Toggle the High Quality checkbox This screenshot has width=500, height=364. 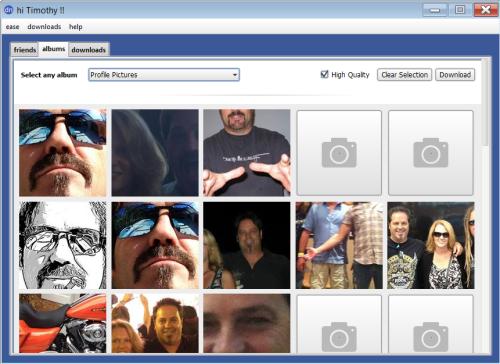pos(324,74)
